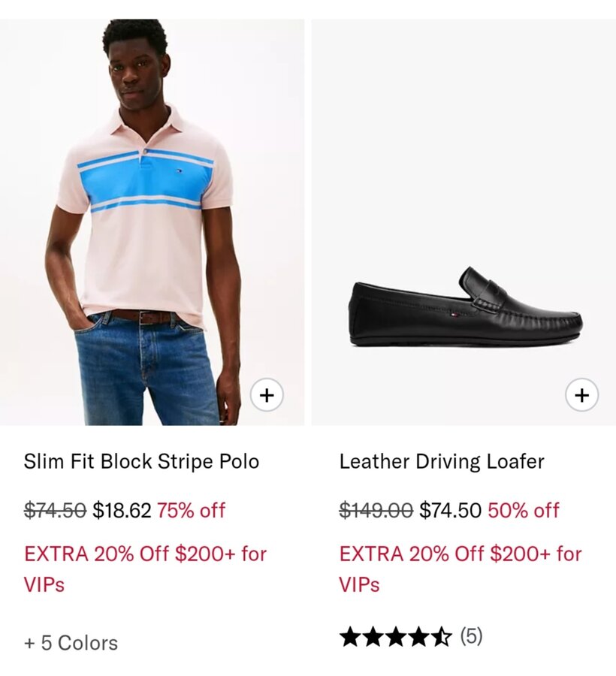
Task: Click the $18.62 sale price
Action: [122, 511]
